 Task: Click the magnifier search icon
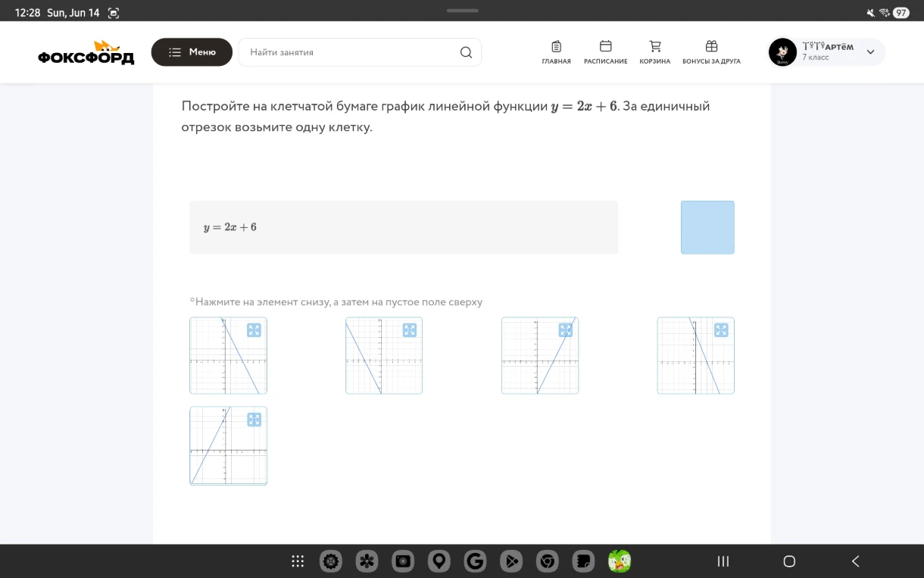(x=466, y=52)
